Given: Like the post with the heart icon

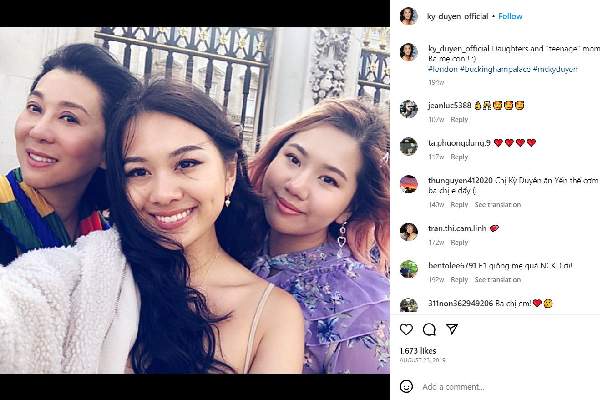Looking at the screenshot, I should pyautogui.click(x=406, y=329).
